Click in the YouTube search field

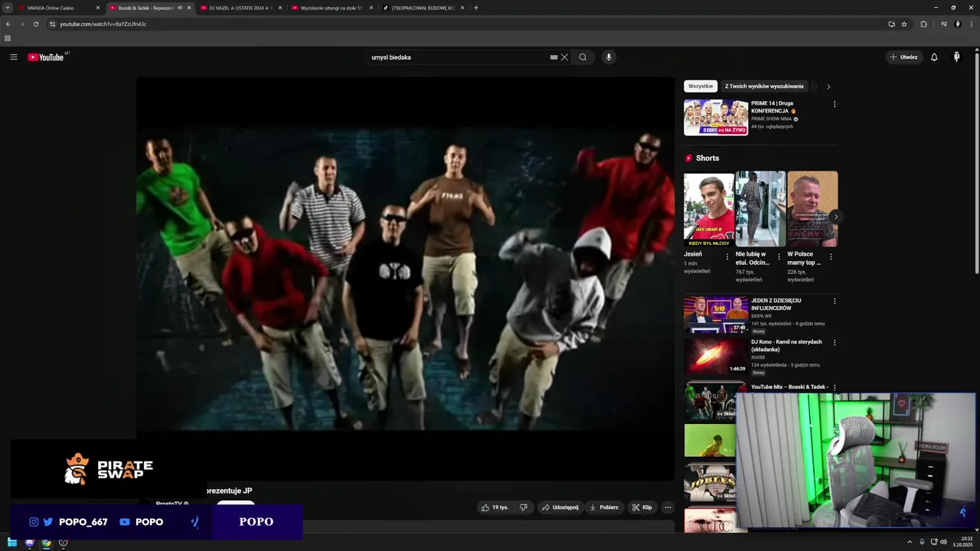point(458,57)
